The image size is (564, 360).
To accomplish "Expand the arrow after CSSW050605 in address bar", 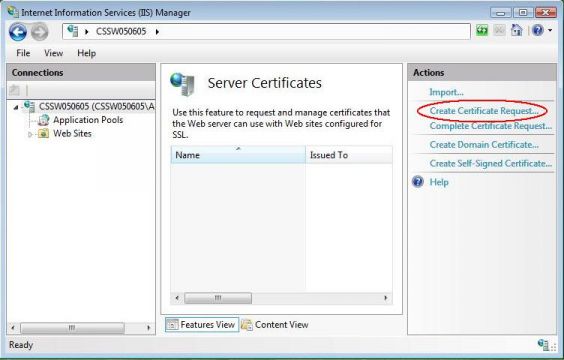I will point(157,32).
